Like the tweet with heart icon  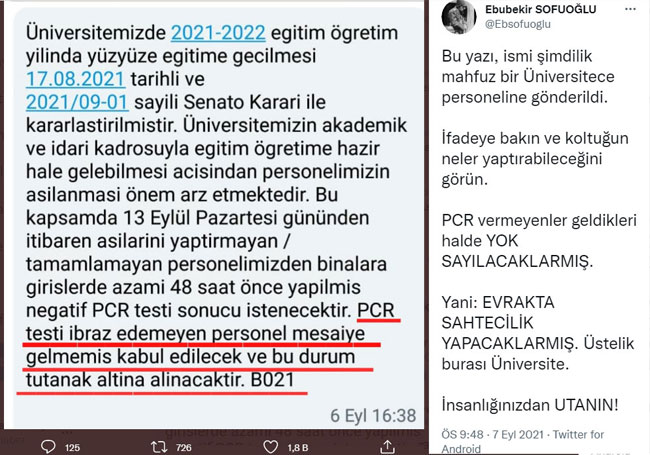[271, 447]
